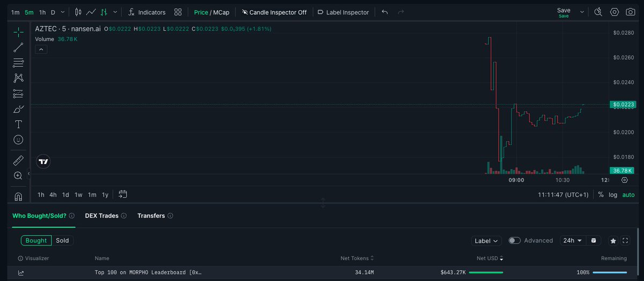Click the star favorites button

[613, 241]
